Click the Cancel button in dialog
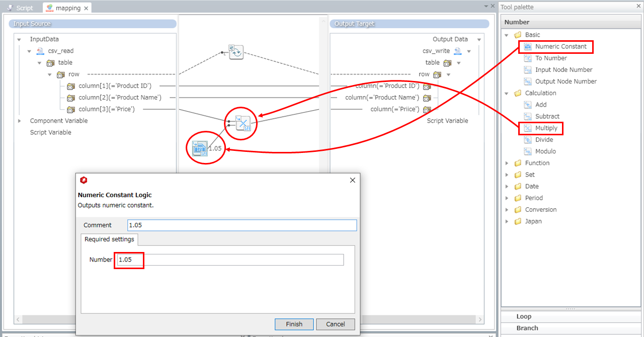This screenshot has width=644, height=337. click(335, 324)
